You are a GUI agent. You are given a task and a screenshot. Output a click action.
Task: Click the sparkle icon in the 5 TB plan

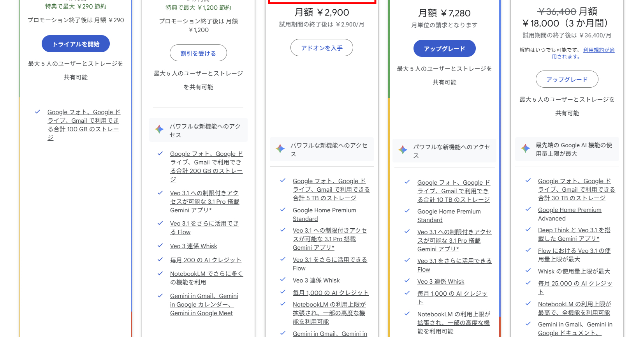280,148
